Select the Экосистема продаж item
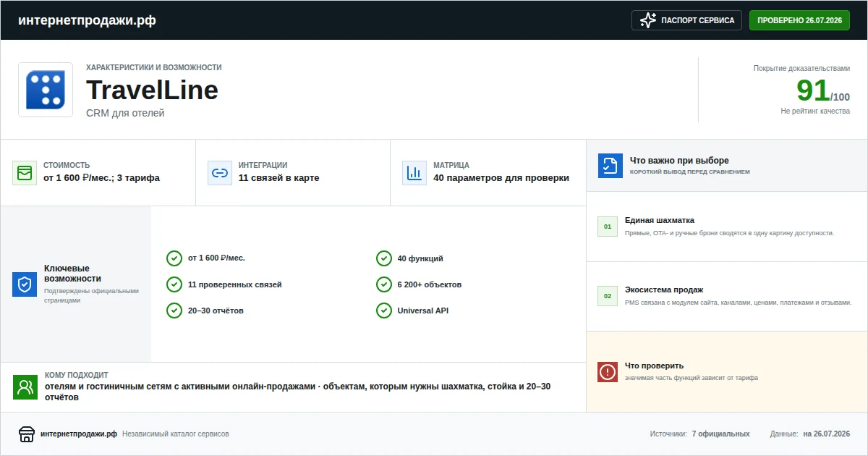The image size is (868, 456). point(727,296)
